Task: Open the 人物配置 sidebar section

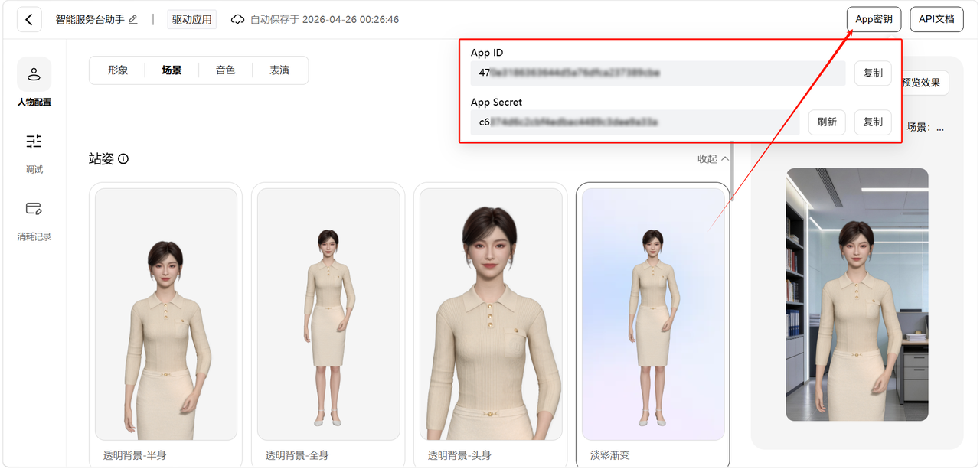Action: 34,83
